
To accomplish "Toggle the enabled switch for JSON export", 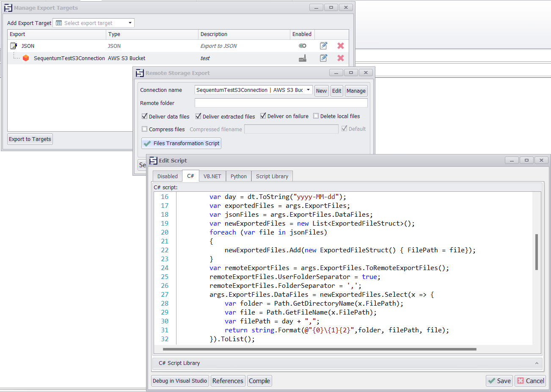I will click(303, 46).
